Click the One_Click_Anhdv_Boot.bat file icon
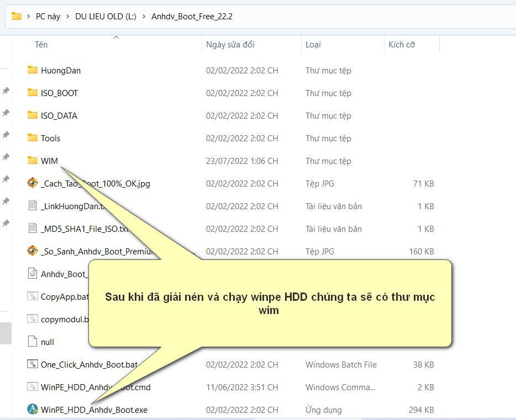This screenshot has width=516, height=420. click(x=33, y=364)
